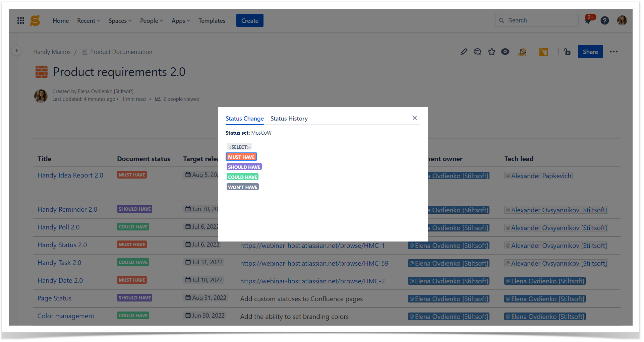
Task: Toggle watching the page eye icon
Action: 505,52
